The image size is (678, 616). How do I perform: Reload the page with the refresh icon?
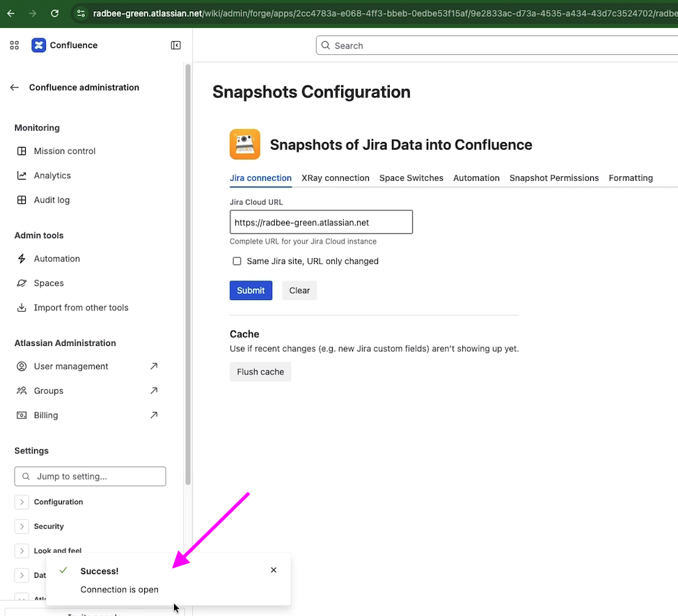(x=54, y=13)
